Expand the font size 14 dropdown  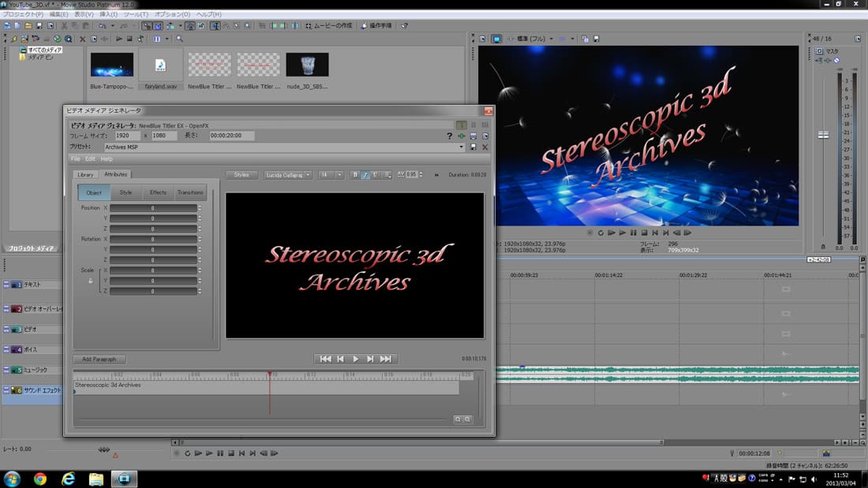339,175
